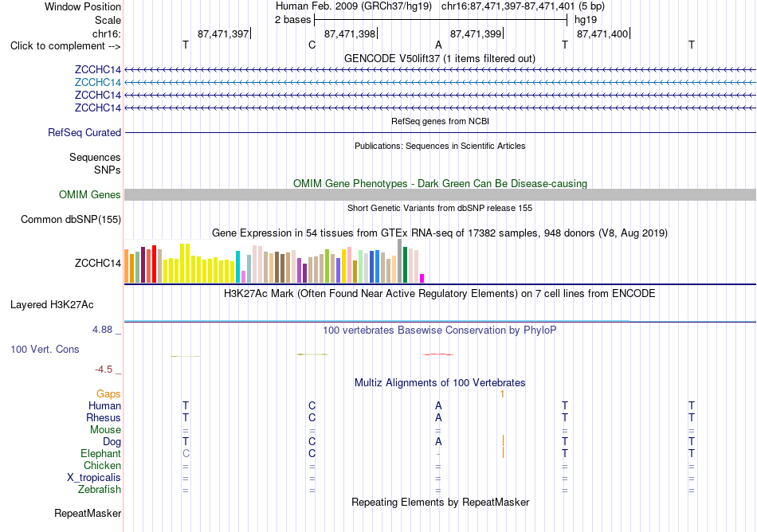Image resolution: width=757 pixels, height=532 pixels.
Task: Click the chr16: ruler label
Action: 107,33
